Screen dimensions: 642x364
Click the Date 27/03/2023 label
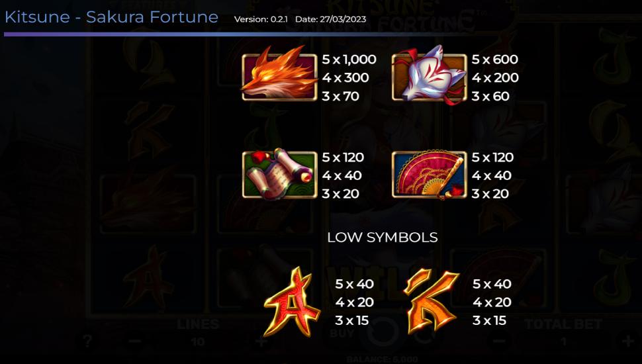[330, 19]
